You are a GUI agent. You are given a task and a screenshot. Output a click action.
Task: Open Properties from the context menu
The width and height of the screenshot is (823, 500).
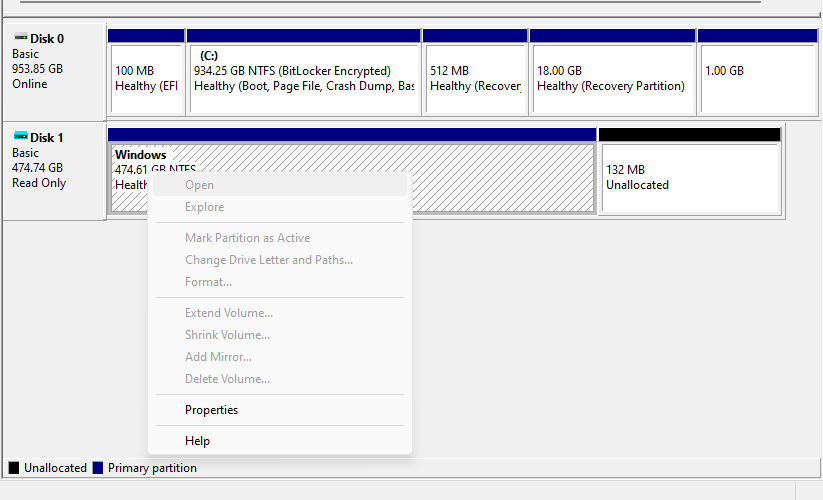point(280,410)
